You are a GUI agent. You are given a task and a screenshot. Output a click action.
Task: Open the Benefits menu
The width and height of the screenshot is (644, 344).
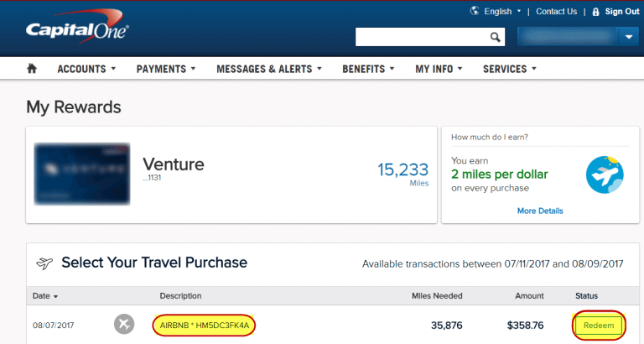click(x=368, y=69)
